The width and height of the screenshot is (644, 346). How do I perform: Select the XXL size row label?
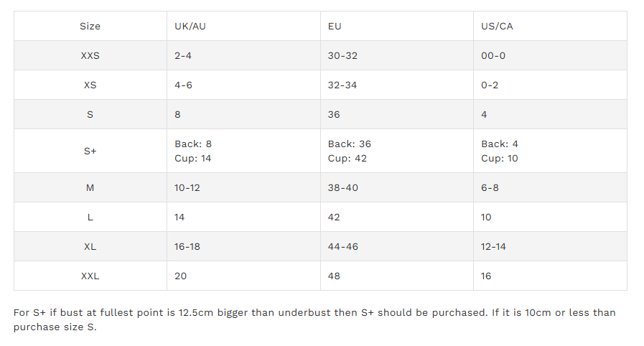point(90,276)
